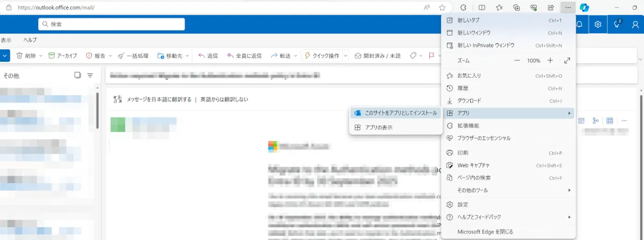Open Browser Essentials heart icon in toolbar
Screen dimensions: 644x240
click(533, 8)
